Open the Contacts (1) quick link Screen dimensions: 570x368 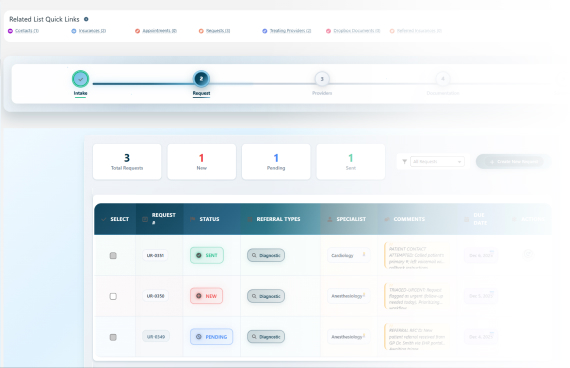pyautogui.click(x=24, y=31)
